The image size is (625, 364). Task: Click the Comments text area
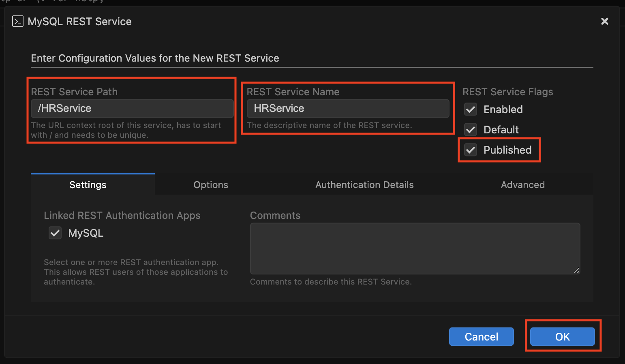click(415, 247)
